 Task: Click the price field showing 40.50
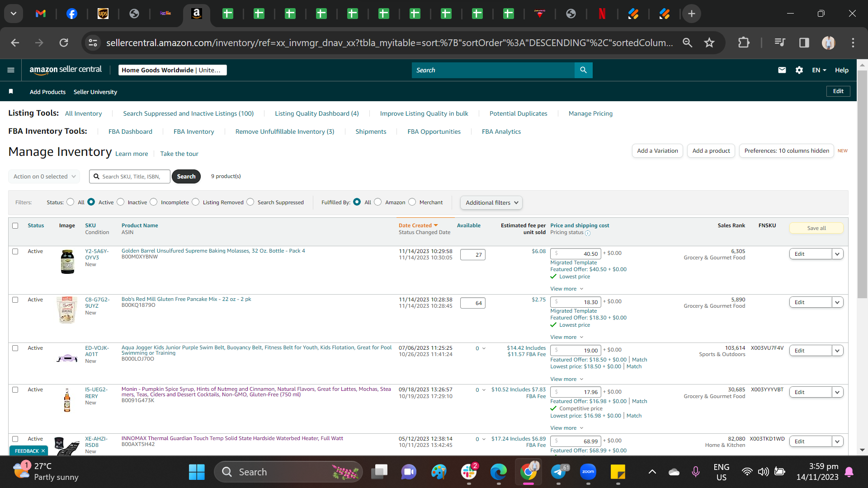(x=576, y=254)
